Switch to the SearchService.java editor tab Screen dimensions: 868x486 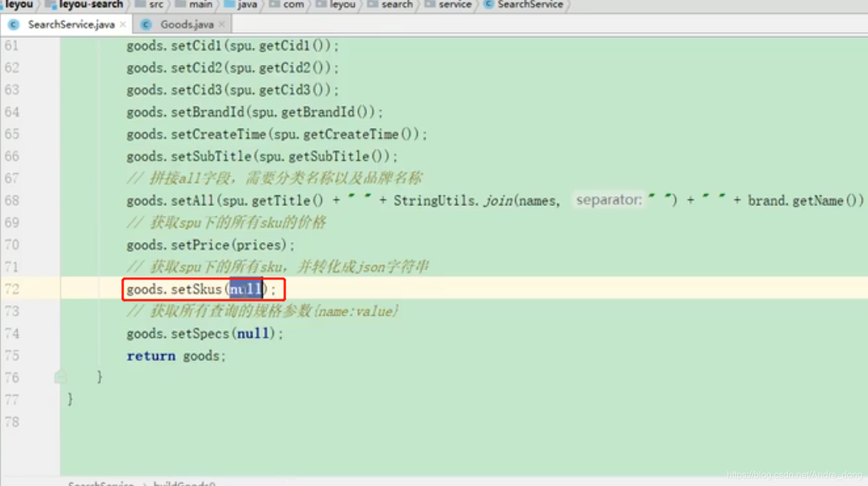coord(71,25)
